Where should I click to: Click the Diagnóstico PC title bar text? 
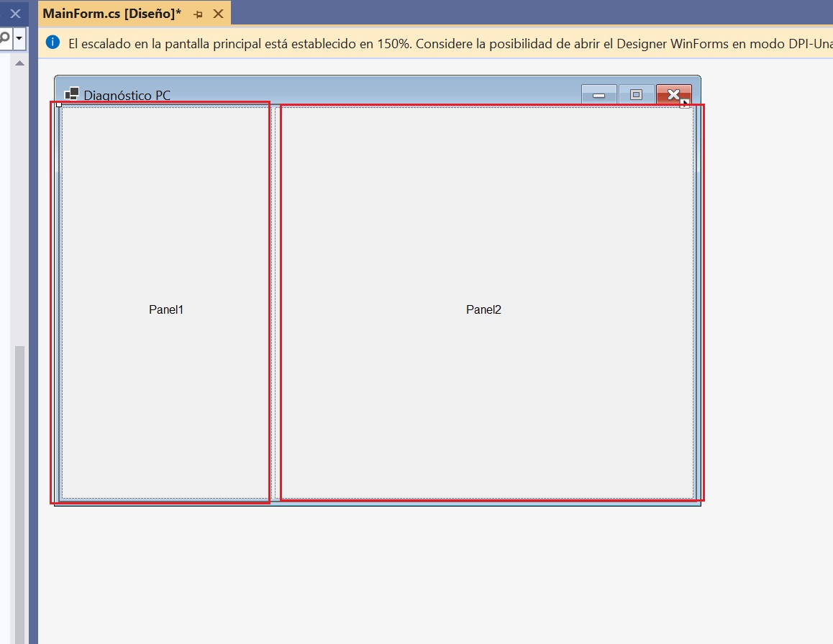(127, 95)
